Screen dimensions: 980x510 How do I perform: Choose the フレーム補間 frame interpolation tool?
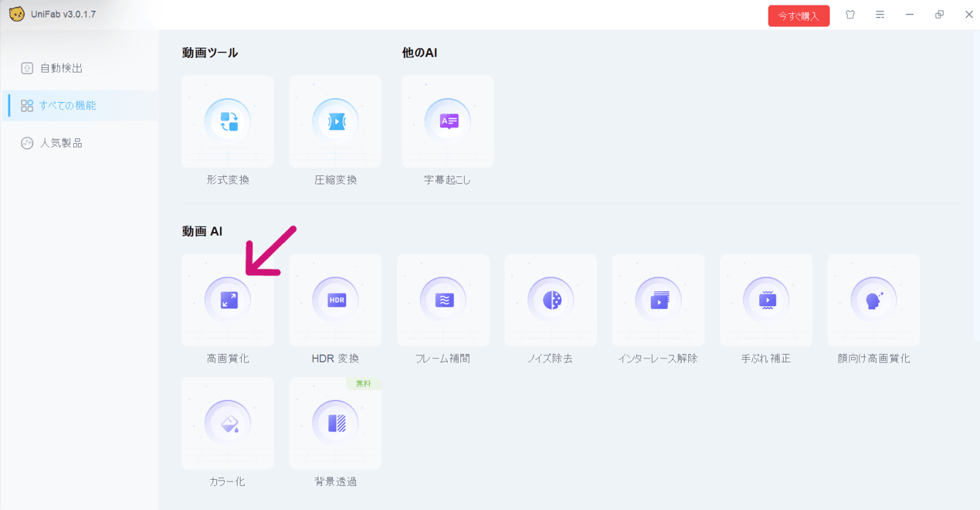(x=443, y=300)
